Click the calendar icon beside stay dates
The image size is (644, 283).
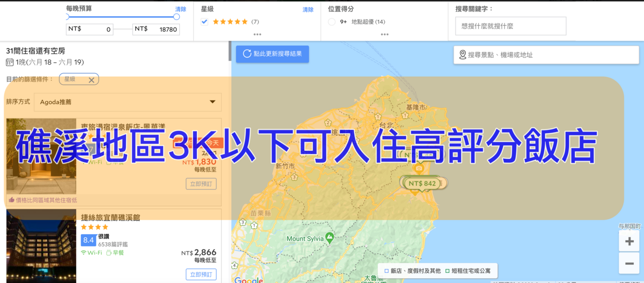pyautogui.click(x=10, y=62)
